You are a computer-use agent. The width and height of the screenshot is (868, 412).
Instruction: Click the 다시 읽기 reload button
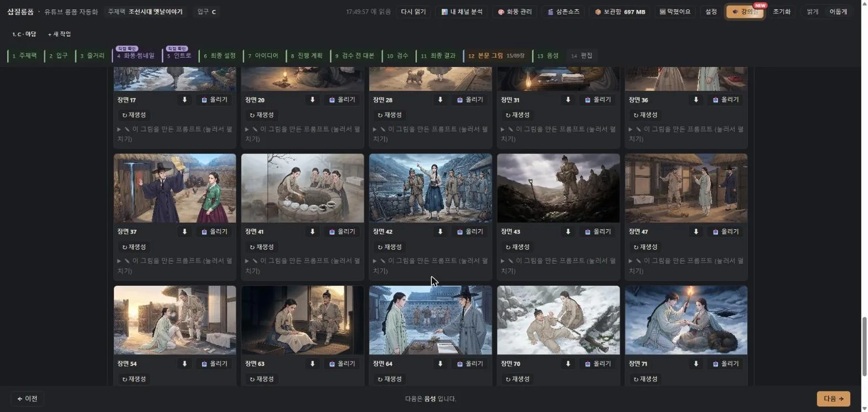tap(414, 12)
